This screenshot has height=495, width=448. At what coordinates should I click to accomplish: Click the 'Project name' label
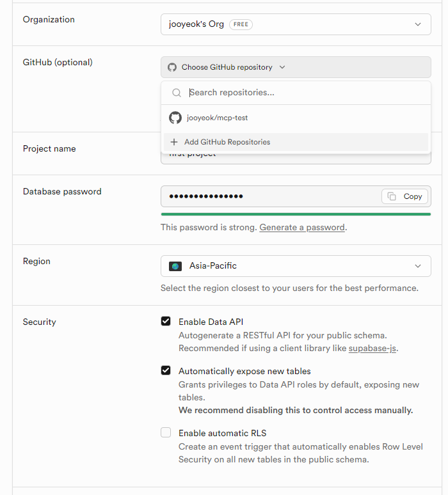coord(49,148)
